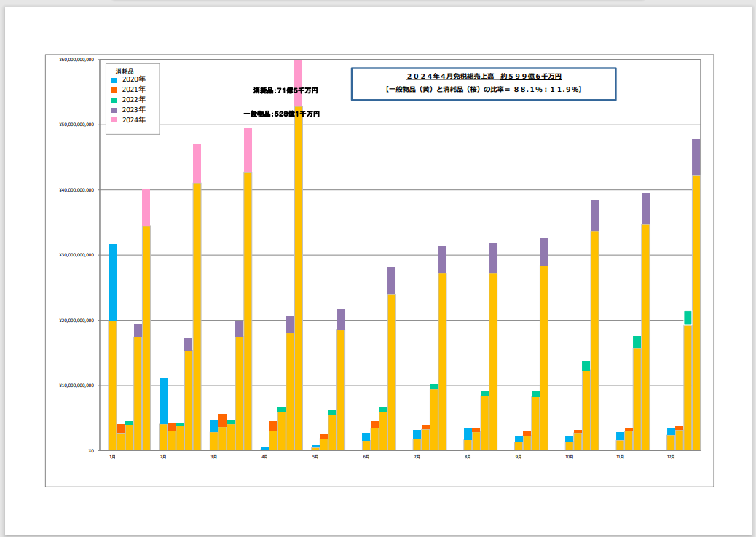Click the 一般物品:528億1千万円 annotation label
The height and width of the screenshot is (537, 756).
(x=281, y=114)
